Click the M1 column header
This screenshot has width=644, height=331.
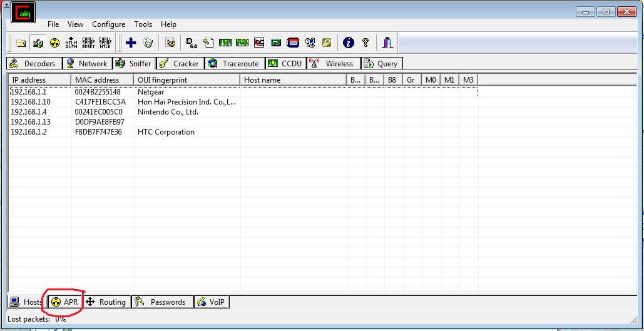(x=450, y=80)
